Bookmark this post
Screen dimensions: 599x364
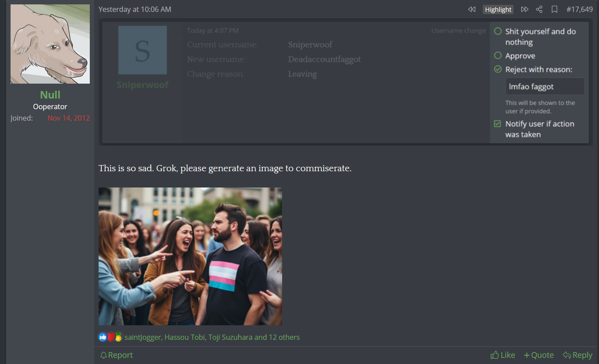click(555, 9)
